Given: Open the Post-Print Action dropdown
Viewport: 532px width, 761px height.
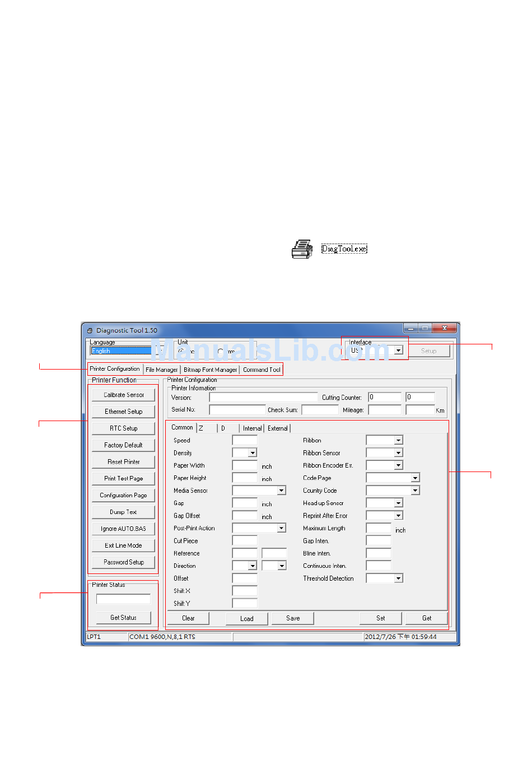Looking at the screenshot, I should (x=282, y=528).
